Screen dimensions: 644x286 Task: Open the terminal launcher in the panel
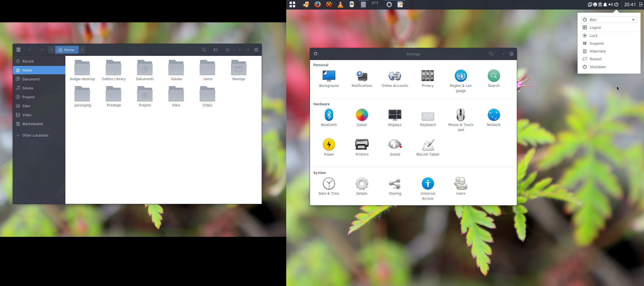click(375, 4)
